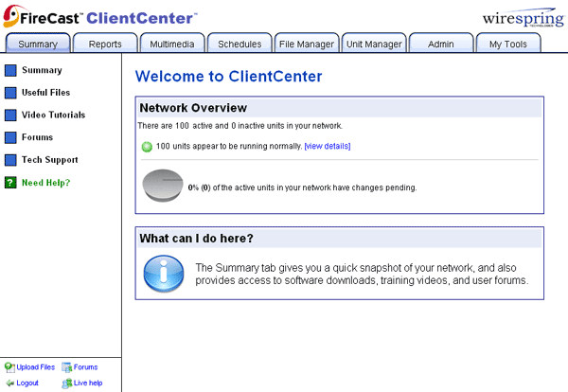Open the Tech Support sidebar link

pos(49,160)
